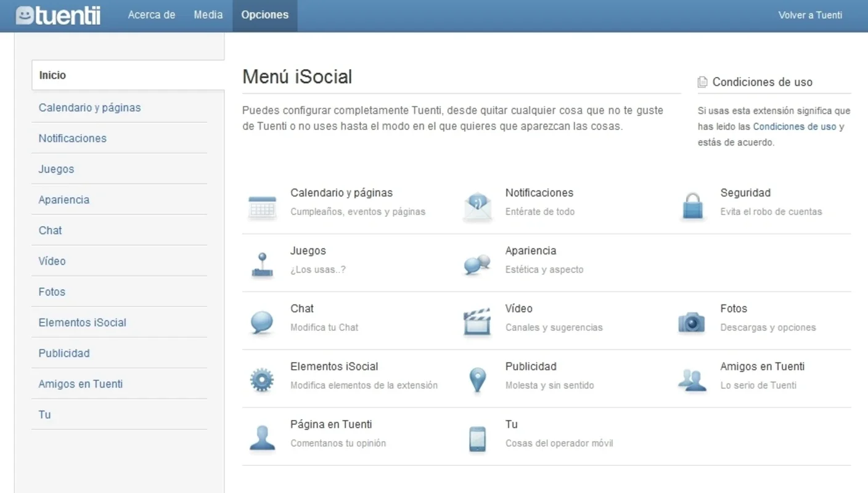Click the text Cosas del operador móvil
868x493 pixels.
coord(559,443)
